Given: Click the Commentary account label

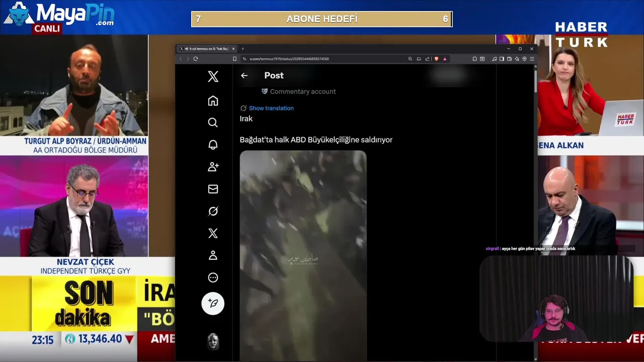Looking at the screenshot, I should (x=303, y=92).
